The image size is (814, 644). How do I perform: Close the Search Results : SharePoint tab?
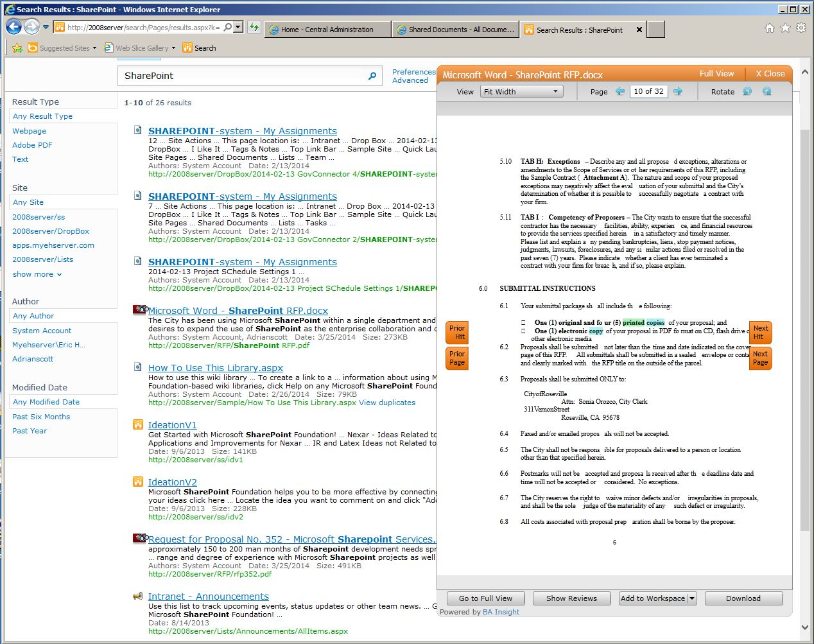pyautogui.click(x=639, y=30)
